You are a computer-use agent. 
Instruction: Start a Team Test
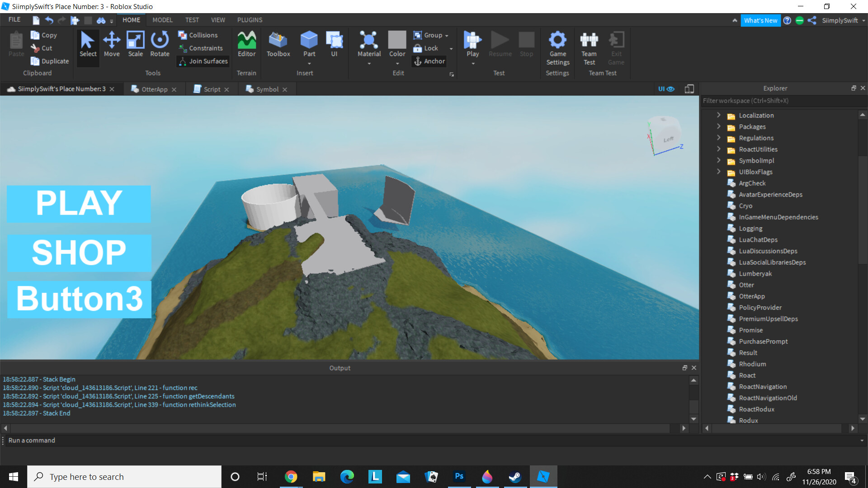click(589, 48)
